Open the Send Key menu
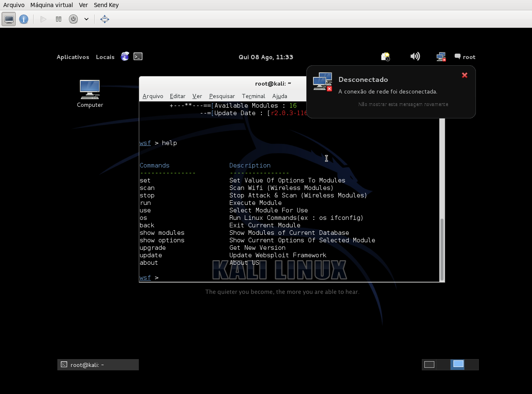Screen dimensions: 532x394 [106, 5]
